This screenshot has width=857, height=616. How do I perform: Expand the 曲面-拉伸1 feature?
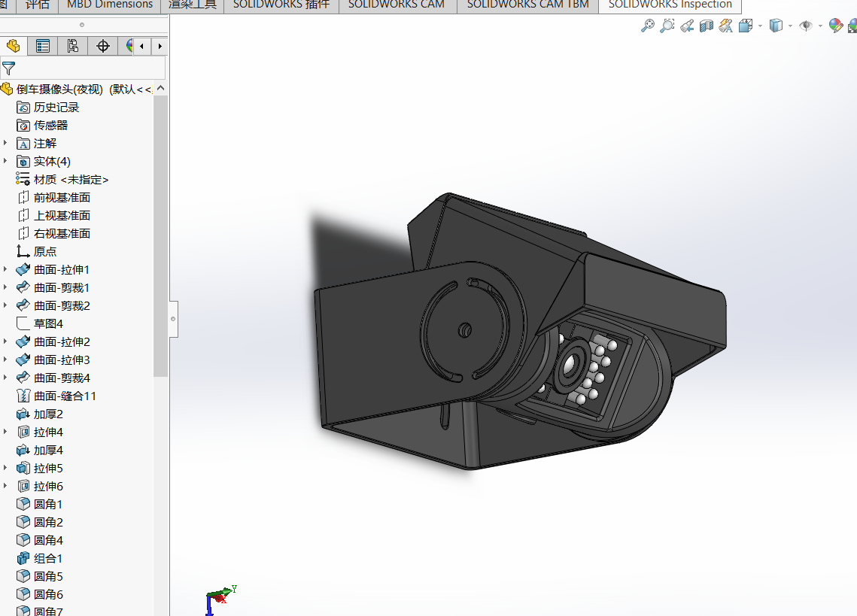pos(5,269)
